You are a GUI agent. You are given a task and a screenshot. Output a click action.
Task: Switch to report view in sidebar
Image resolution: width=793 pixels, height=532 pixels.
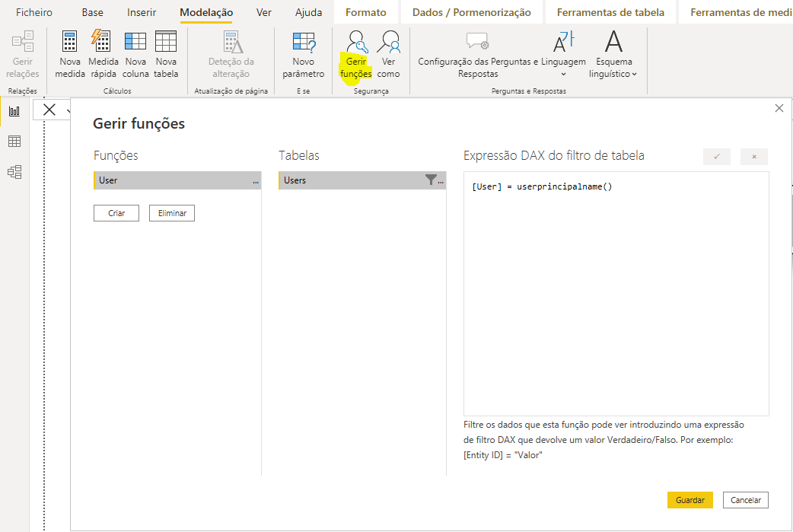tap(14, 111)
